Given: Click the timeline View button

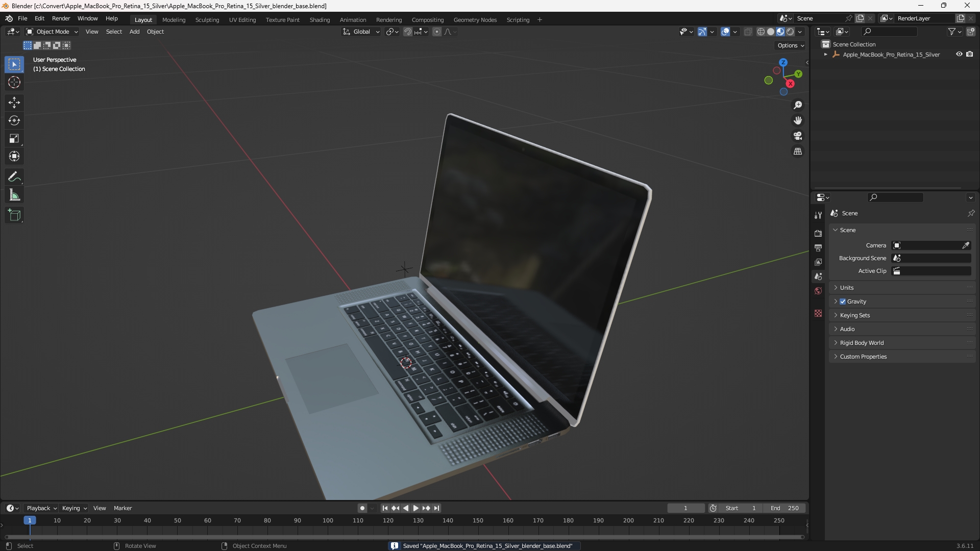Looking at the screenshot, I should click(100, 508).
